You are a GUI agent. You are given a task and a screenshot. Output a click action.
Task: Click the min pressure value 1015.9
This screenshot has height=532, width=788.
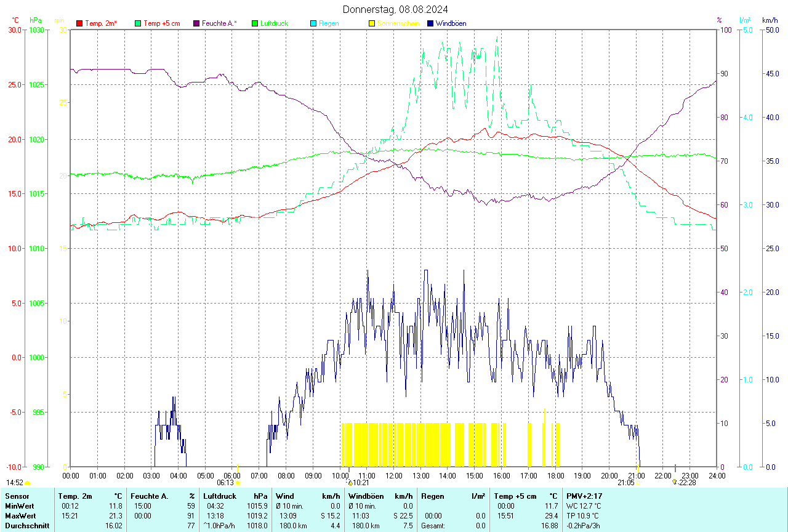[x=257, y=506]
